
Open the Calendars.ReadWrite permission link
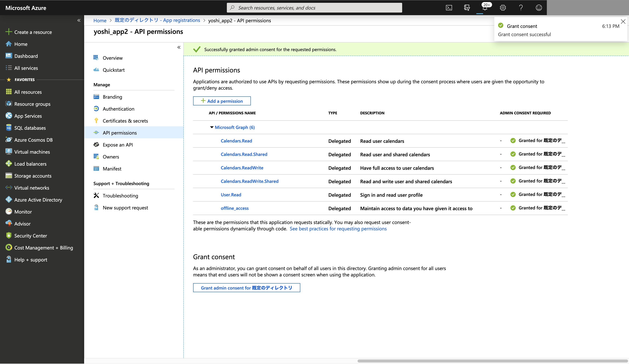[x=242, y=167]
